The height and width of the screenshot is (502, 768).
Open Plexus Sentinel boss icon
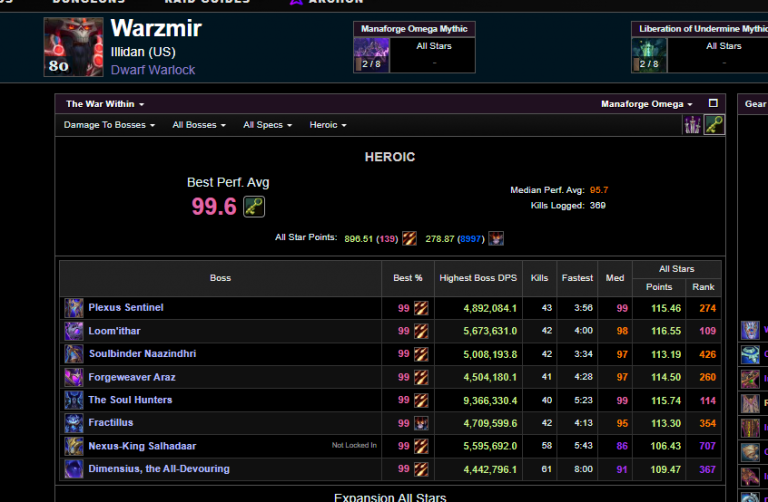coord(74,308)
